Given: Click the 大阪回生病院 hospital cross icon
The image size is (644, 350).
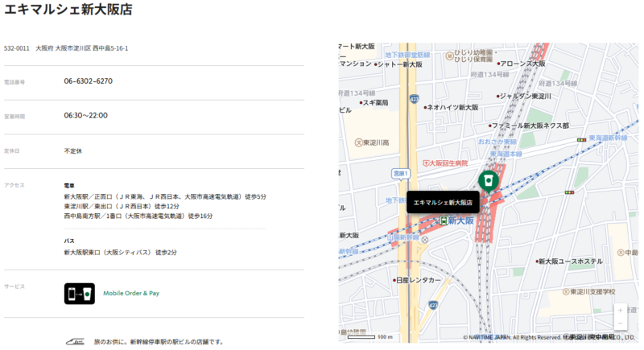Looking at the screenshot, I should (x=426, y=163).
